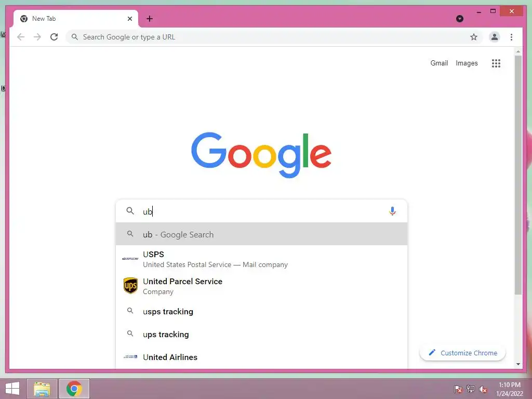The image size is (532, 399).
Task: Choose the United Airlines suggestion
Action: [x=261, y=357]
